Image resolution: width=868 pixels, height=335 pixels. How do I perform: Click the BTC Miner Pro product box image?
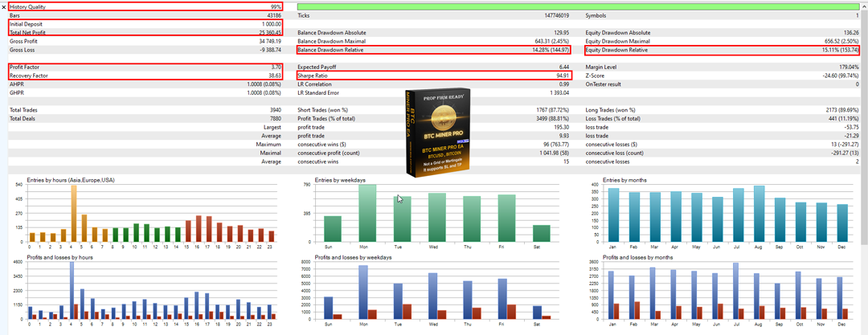[434, 133]
